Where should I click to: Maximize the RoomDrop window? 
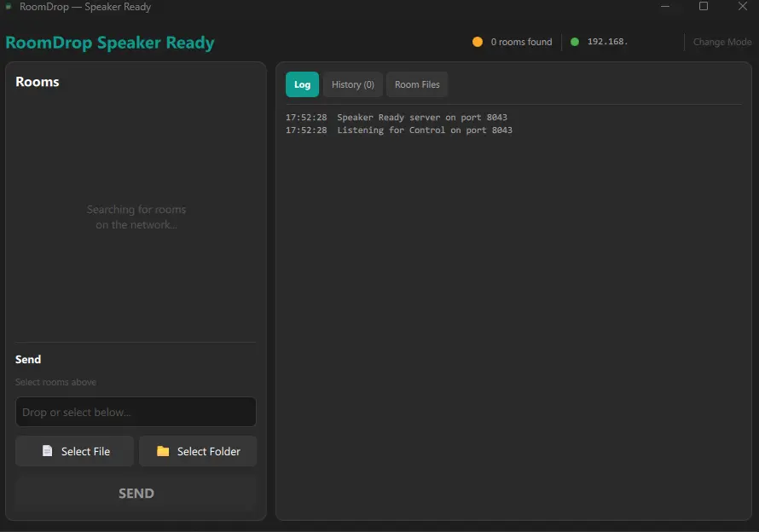click(704, 6)
